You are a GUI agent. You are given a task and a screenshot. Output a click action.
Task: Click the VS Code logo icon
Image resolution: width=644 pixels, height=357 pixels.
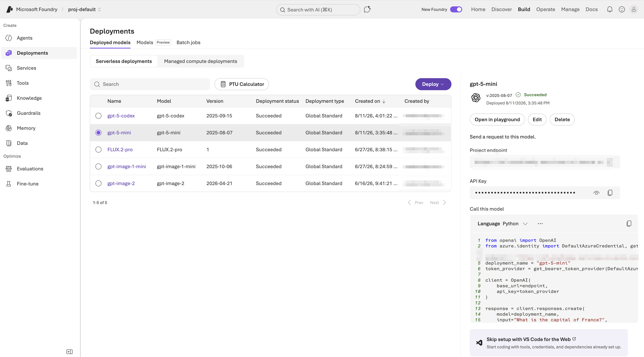pos(479,343)
